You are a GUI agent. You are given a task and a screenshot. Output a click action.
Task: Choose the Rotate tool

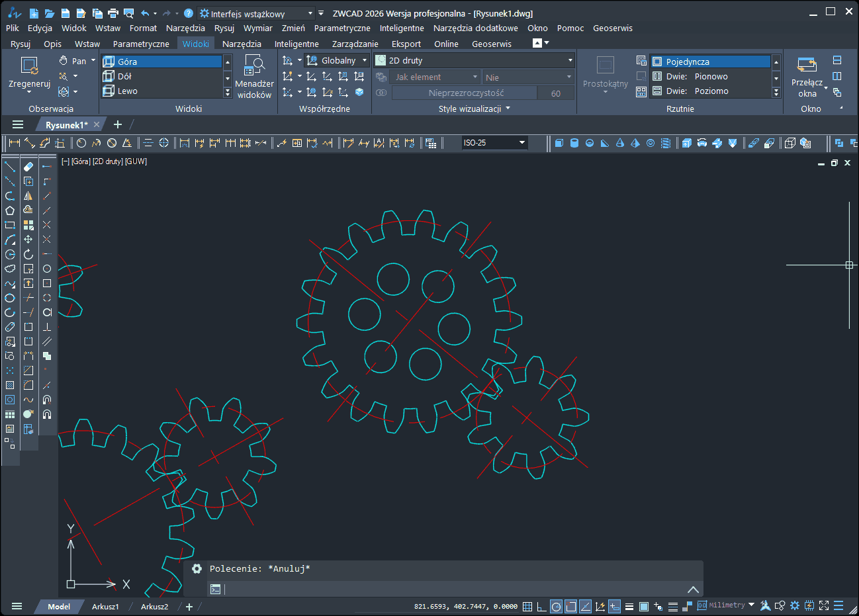point(28,254)
